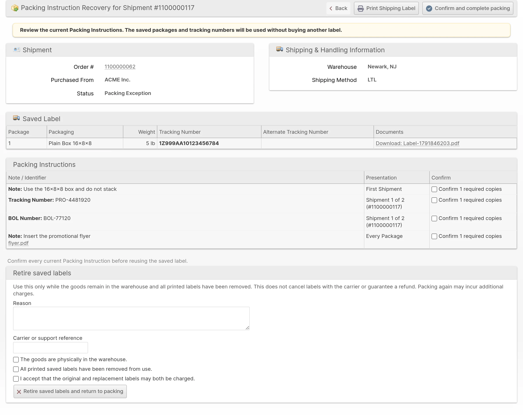Accept that both labels may be charged

(x=16, y=379)
